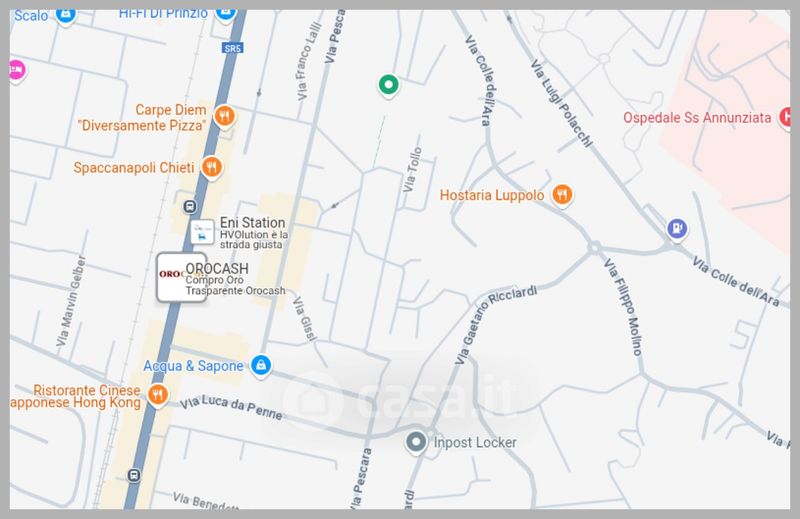The image size is (800, 519).
Task: Click the Eni Station ad thumbnail
Action: 202,232
